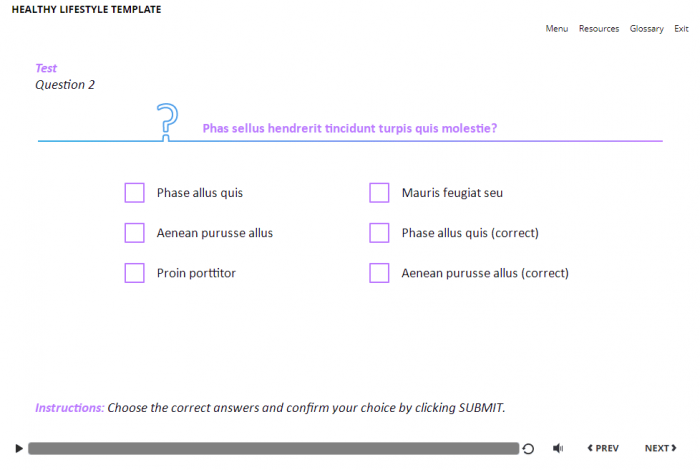Advance with the NEXT button

(x=660, y=449)
